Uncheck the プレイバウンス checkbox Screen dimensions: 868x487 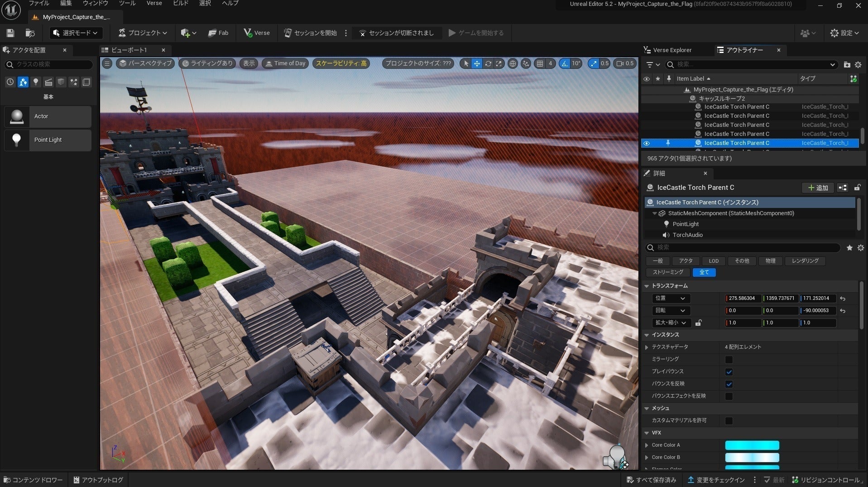coord(729,371)
